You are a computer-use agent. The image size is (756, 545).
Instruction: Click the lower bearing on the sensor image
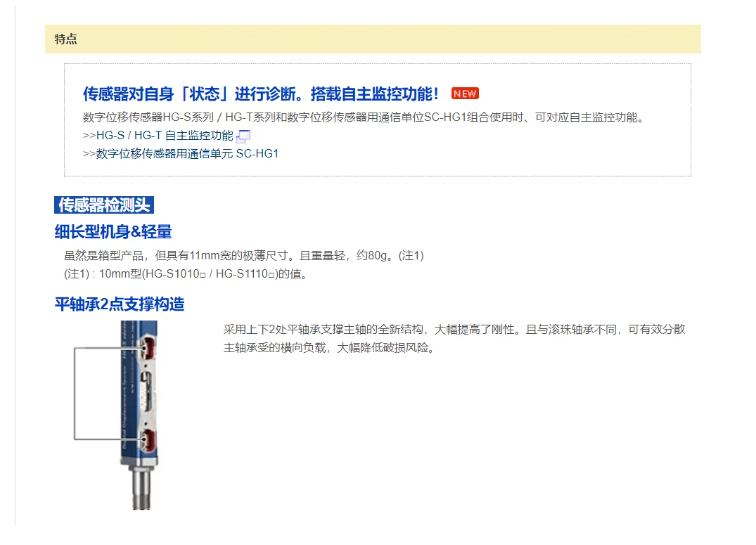tap(148, 440)
